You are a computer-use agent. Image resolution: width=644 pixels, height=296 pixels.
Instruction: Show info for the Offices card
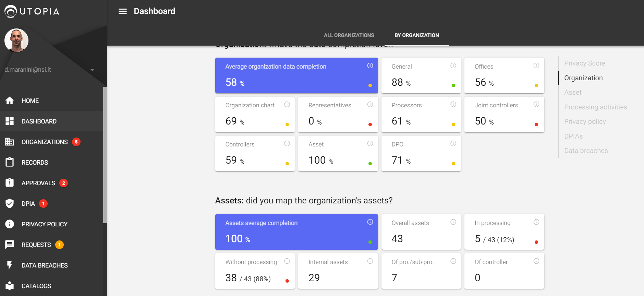coord(536,66)
